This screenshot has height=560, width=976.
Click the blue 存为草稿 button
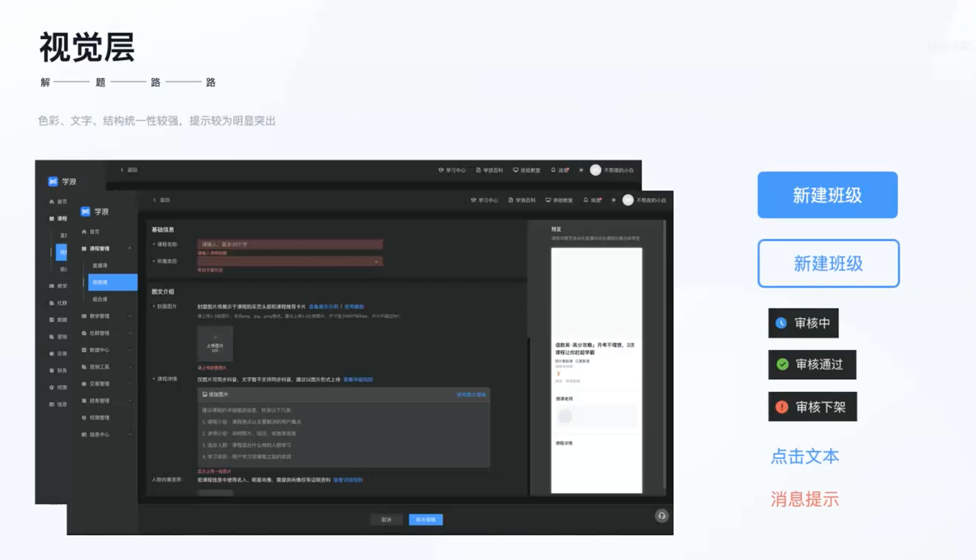click(x=425, y=519)
